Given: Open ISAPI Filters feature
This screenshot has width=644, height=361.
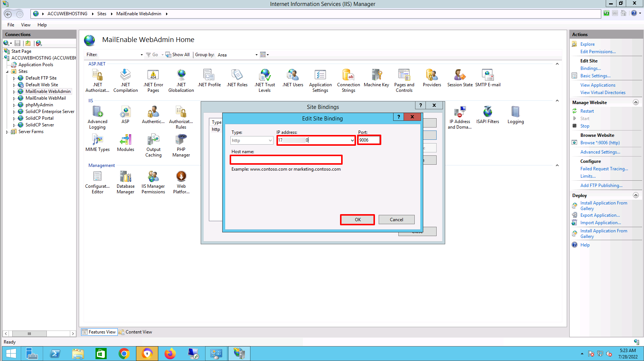Looking at the screenshot, I should tap(488, 115).
